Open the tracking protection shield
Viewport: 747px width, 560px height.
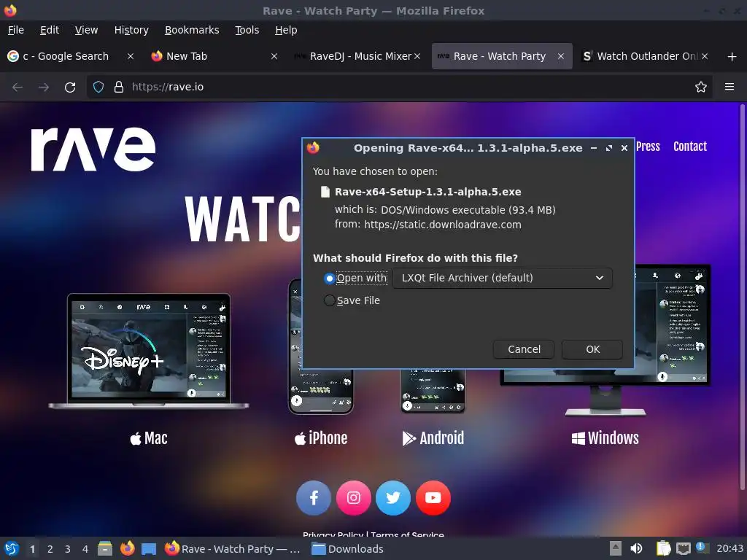[98, 87]
